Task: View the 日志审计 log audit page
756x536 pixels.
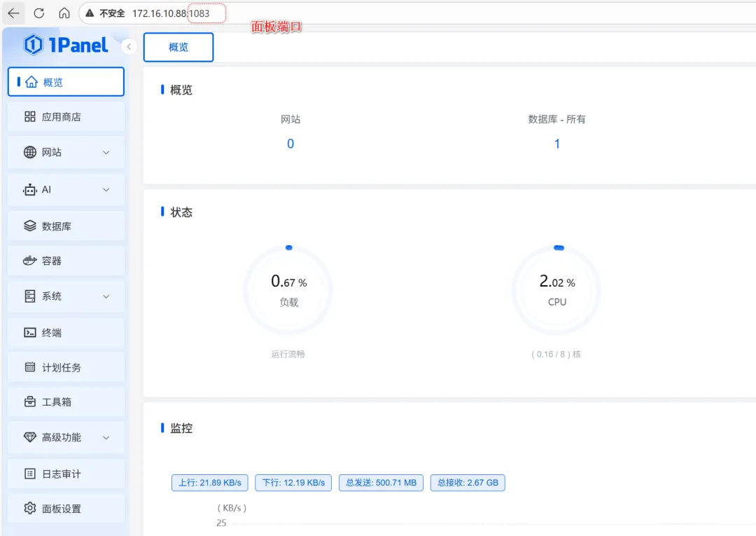Action: point(66,473)
